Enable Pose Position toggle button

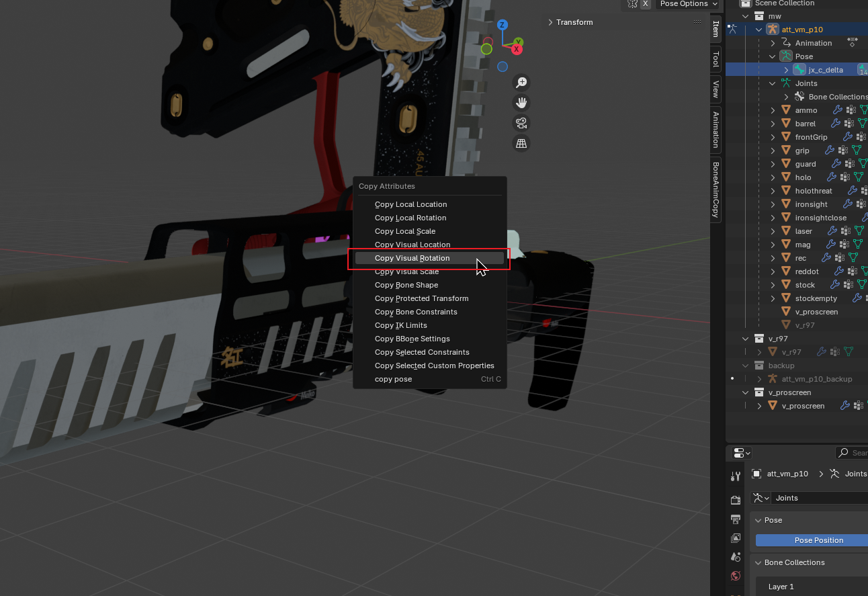[818, 540]
